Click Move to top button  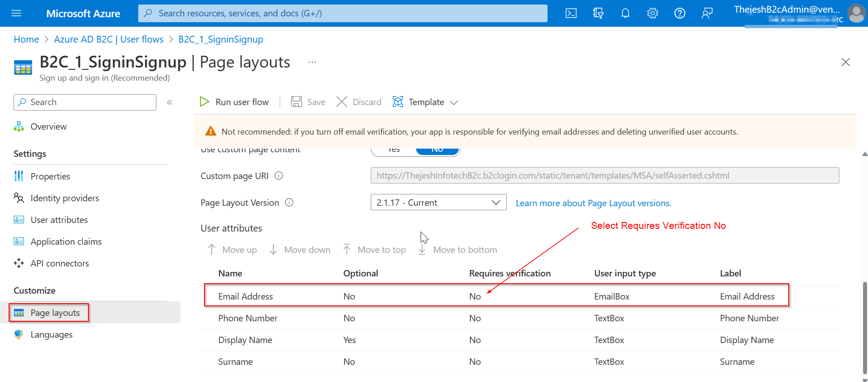[x=374, y=250]
